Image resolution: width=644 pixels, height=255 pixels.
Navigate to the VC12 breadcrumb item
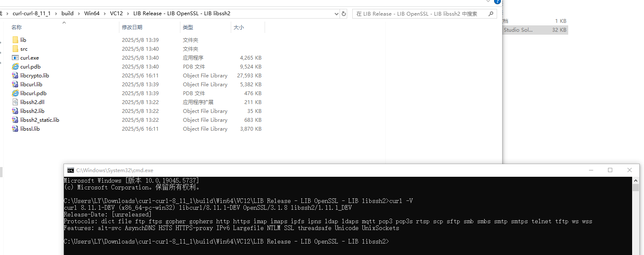116,13
